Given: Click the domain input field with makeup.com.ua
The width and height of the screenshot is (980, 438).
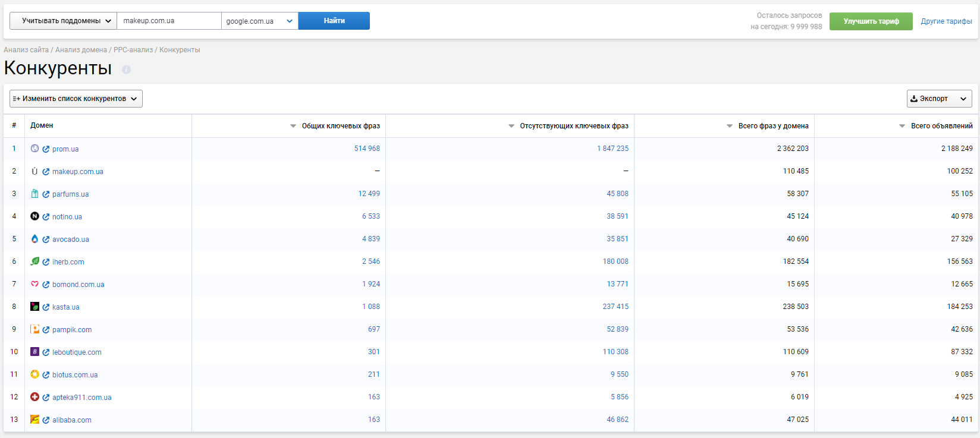Looking at the screenshot, I should tap(169, 21).
